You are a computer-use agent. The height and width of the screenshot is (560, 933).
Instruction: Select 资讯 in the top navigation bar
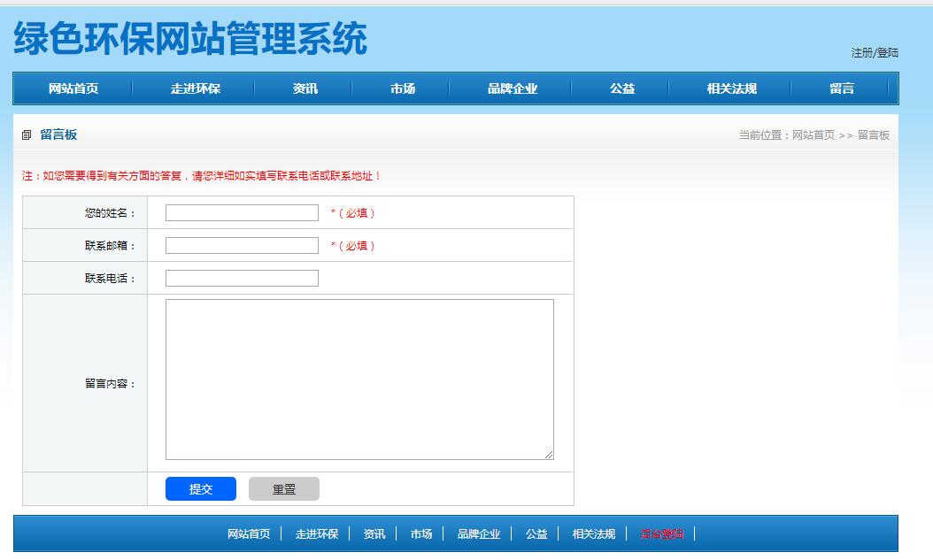pyautogui.click(x=305, y=88)
